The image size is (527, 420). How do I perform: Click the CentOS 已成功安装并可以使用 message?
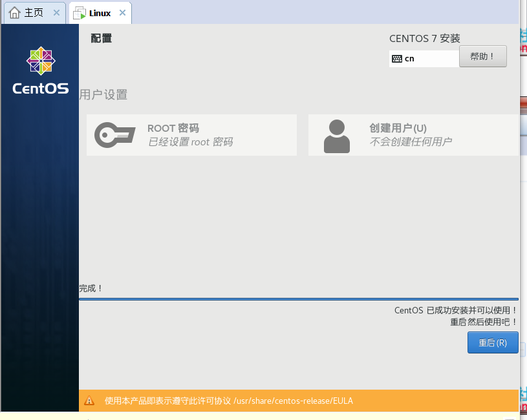coord(455,310)
